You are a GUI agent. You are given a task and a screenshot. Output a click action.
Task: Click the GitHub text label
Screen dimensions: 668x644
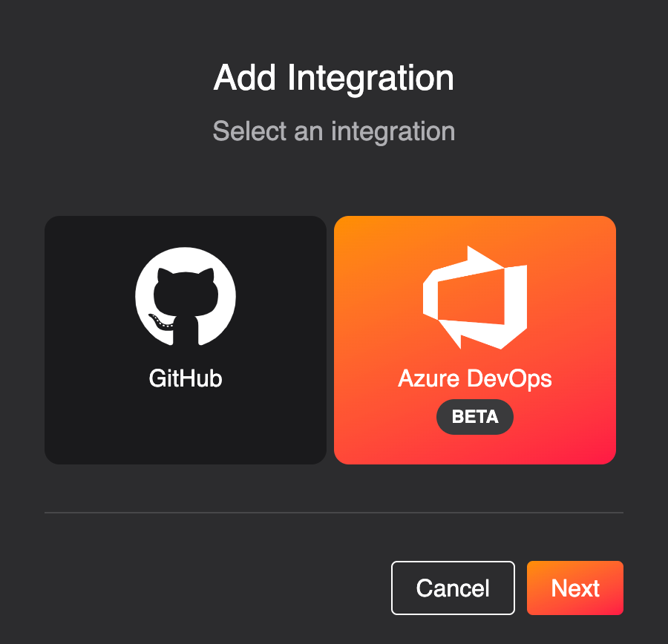pos(186,378)
